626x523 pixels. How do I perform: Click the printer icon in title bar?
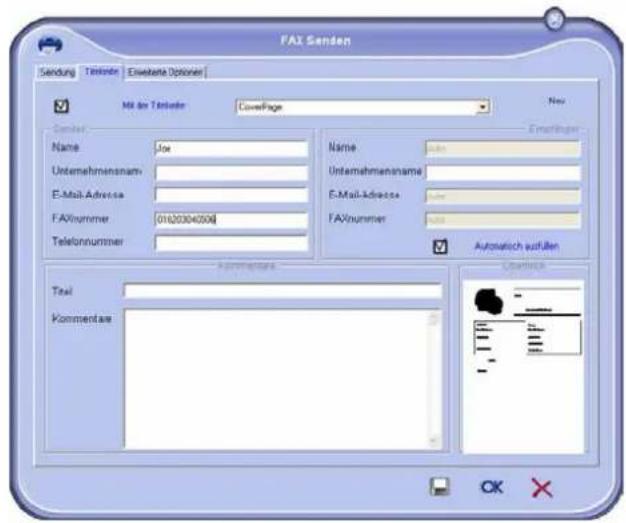click(x=50, y=45)
